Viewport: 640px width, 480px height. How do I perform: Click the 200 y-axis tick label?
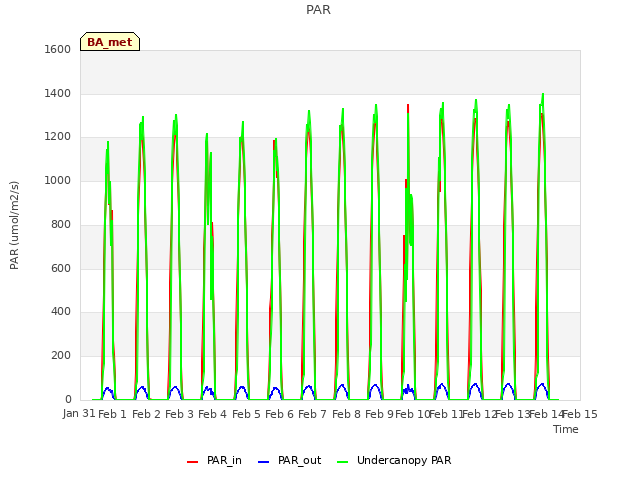point(61,356)
